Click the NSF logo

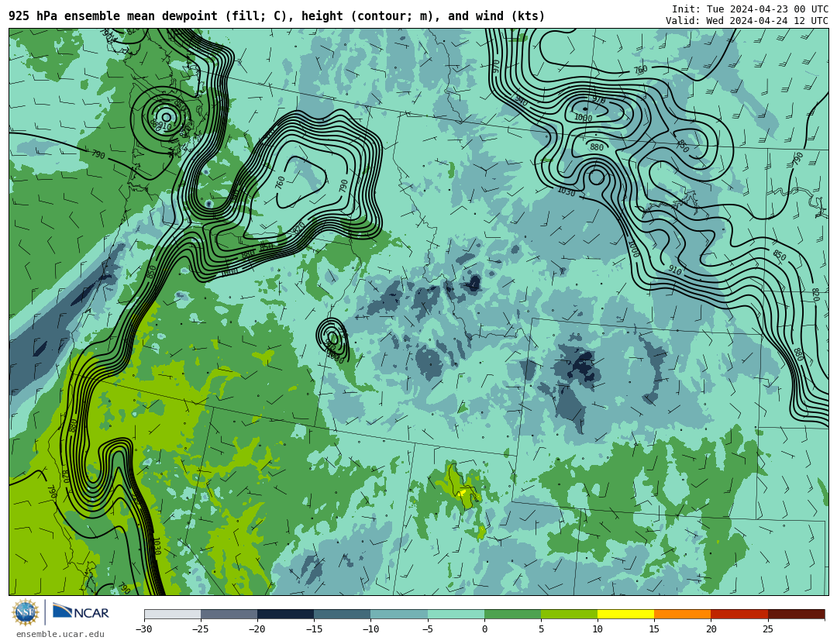(26, 612)
